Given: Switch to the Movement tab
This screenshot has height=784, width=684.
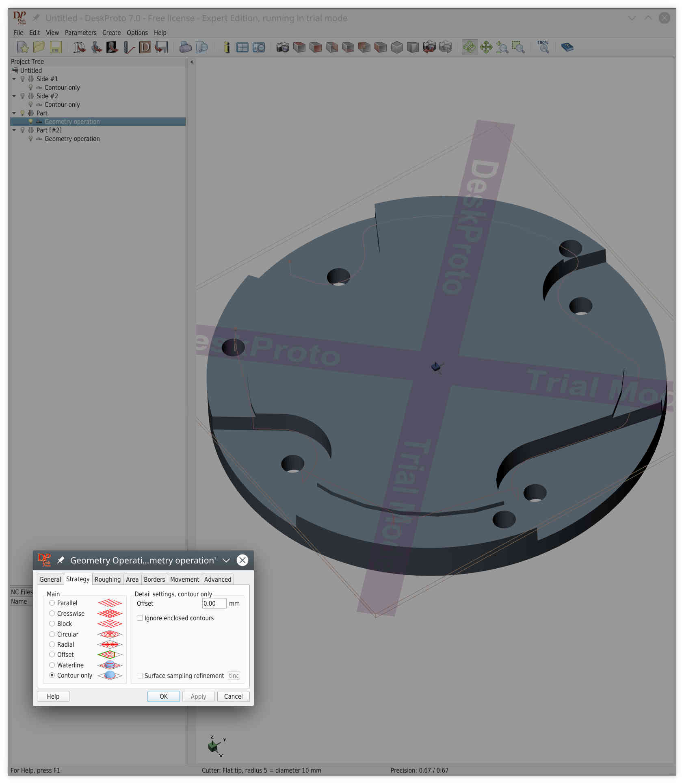Looking at the screenshot, I should pos(184,579).
